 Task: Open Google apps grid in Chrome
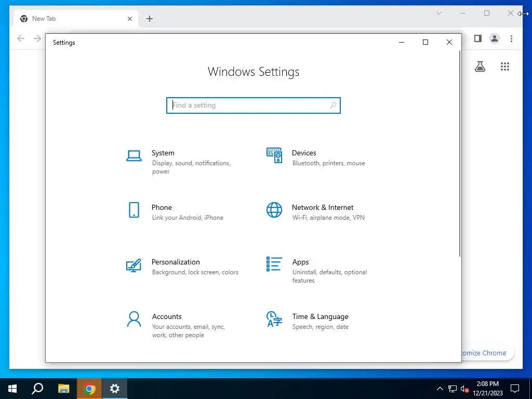click(x=505, y=66)
